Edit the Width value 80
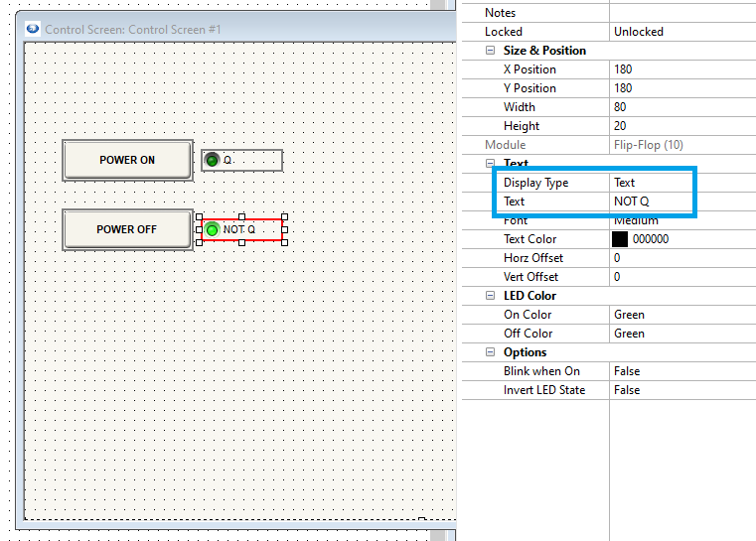This screenshot has height=541, width=756. 682,107
